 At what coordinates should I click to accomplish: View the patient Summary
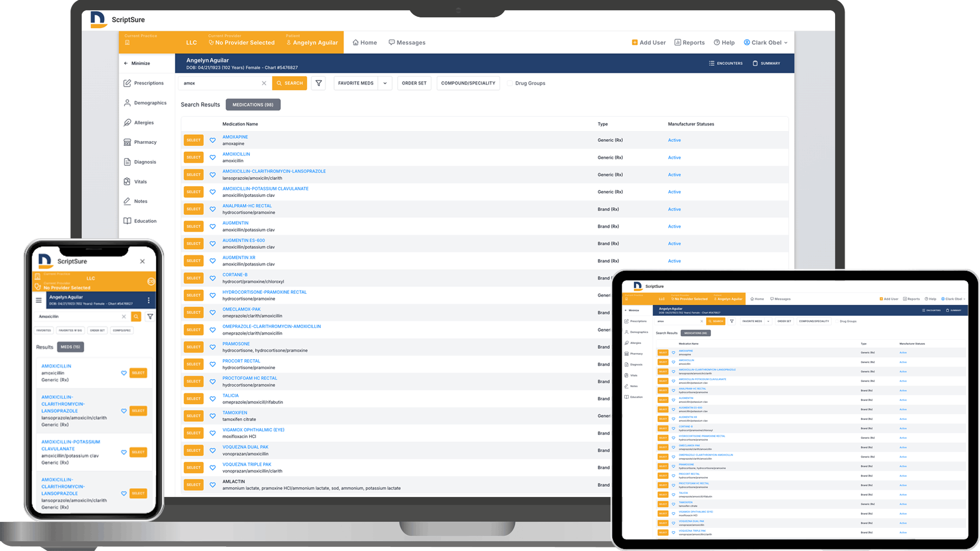point(766,63)
